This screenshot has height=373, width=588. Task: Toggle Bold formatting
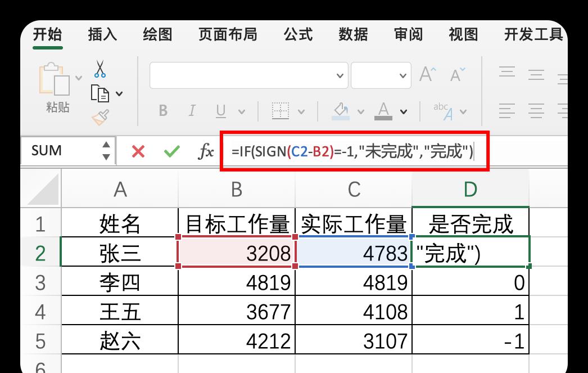(x=163, y=111)
